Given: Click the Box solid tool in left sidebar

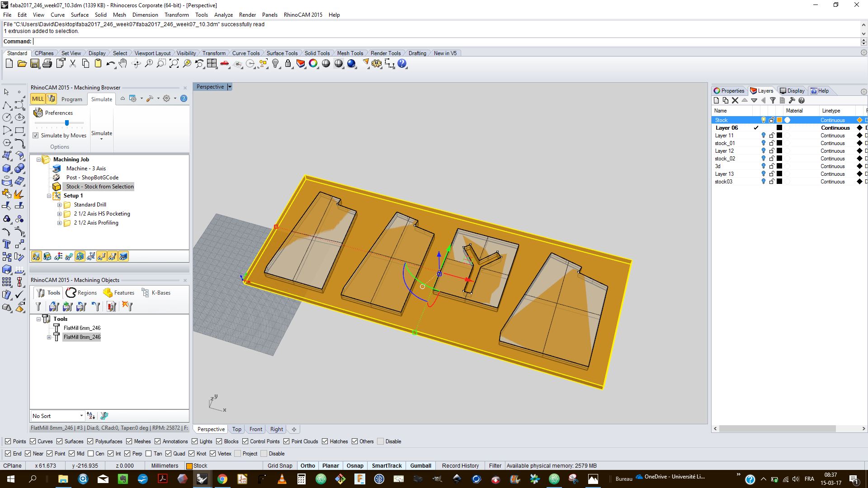Looking at the screenshot, I should coord(7,169).
